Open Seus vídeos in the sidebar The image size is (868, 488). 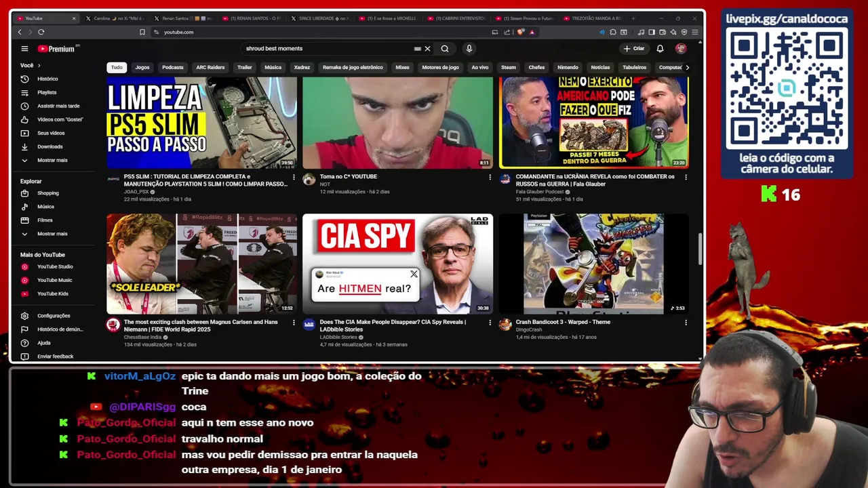coord(52,134)
